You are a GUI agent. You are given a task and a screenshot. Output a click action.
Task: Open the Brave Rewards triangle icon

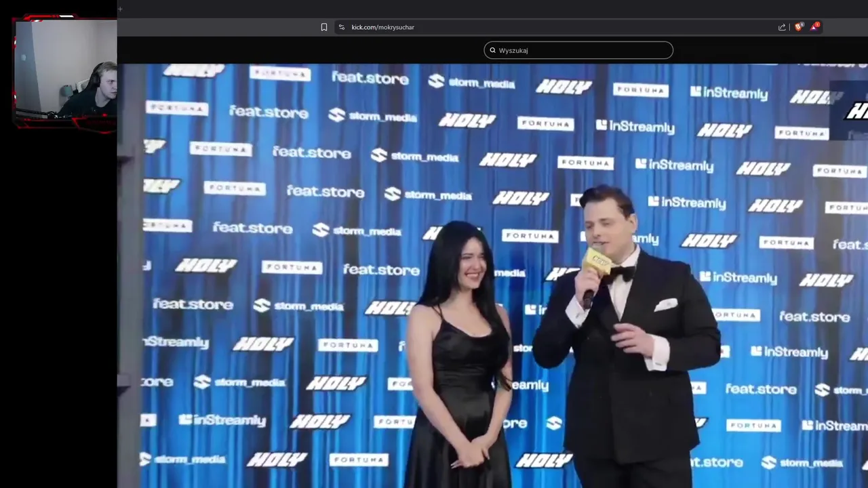tap(814, 26)
